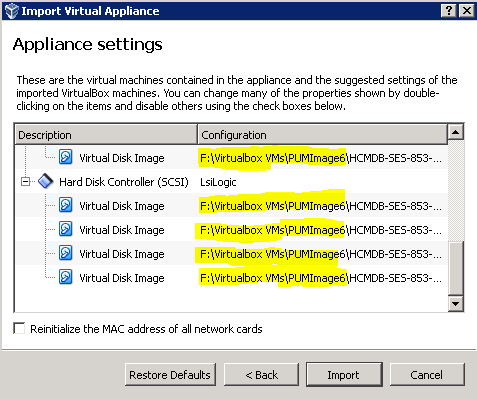Select the Virtual Disk Image label above the SCSI controller
Screen dimensions: 477x399
(122, 158)
